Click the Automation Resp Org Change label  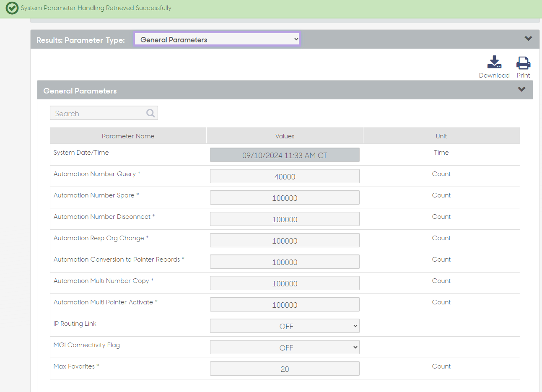(x=101, y=238)
